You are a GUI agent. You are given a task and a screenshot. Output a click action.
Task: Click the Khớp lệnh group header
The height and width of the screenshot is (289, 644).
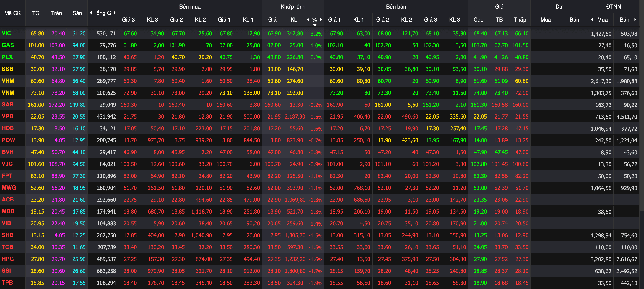[293, 7]
